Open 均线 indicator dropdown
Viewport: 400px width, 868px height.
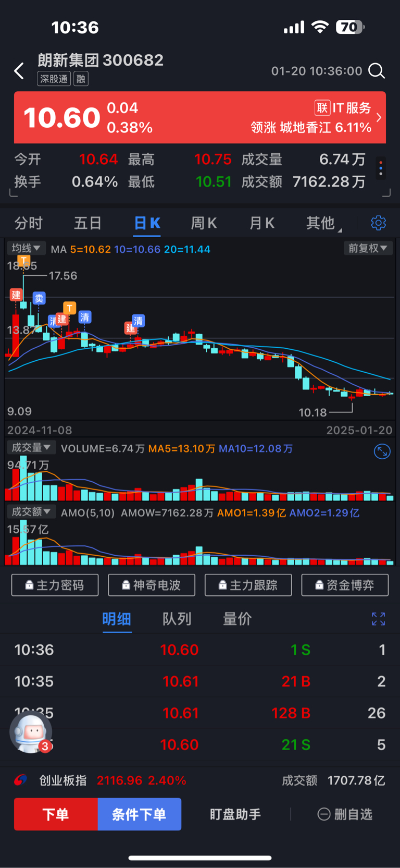(27, 249)
